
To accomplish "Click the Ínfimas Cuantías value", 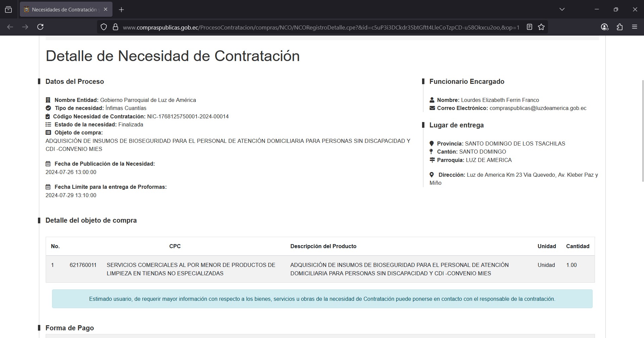I will [126, 108].
